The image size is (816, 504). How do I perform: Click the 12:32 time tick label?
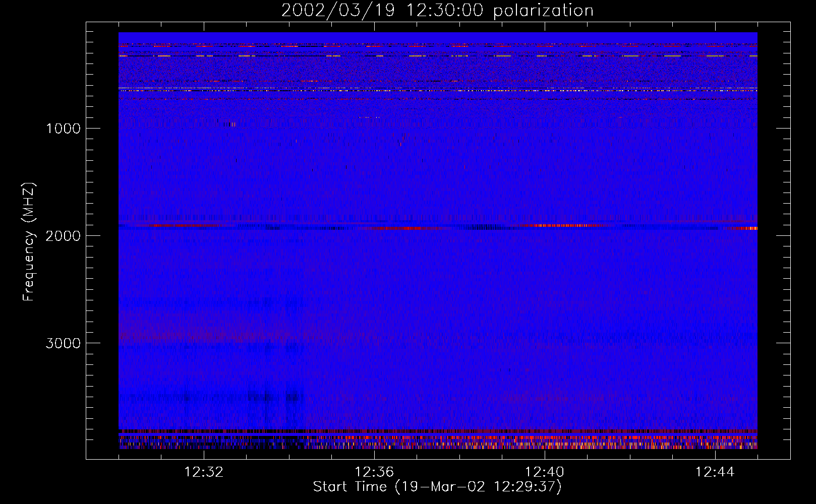tap(204, 472)
